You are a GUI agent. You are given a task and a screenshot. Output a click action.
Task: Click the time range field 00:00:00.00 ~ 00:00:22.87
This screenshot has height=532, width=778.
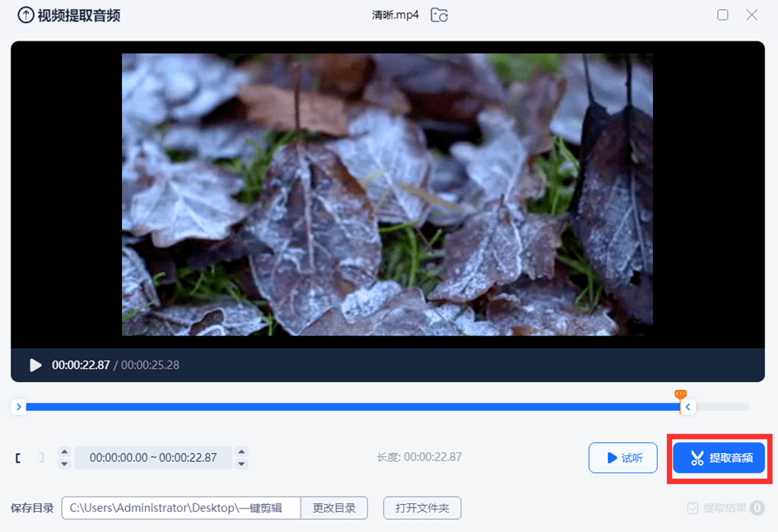(153, 458)
